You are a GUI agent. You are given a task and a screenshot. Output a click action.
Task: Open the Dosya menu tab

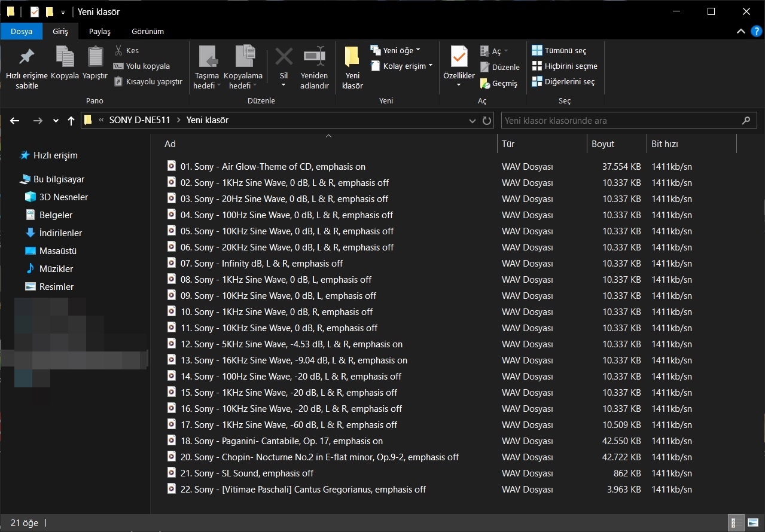[x=21, y=31]
